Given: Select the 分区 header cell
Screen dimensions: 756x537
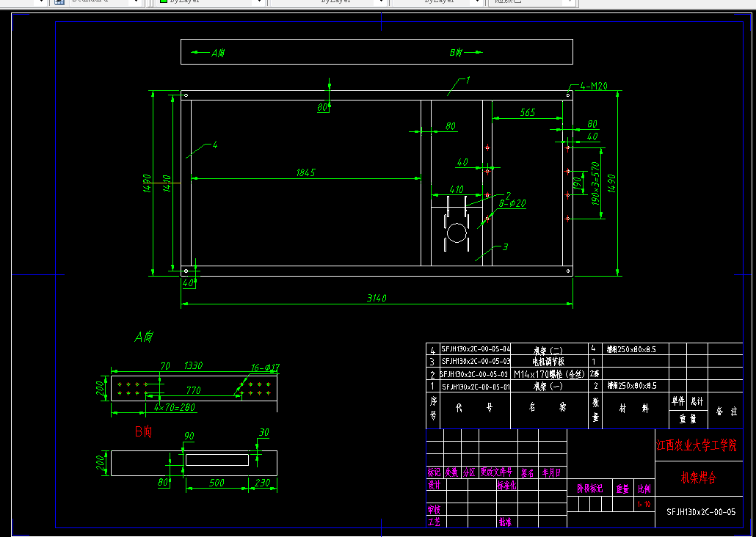Looking at the screenshot, I should coord(470,472).
